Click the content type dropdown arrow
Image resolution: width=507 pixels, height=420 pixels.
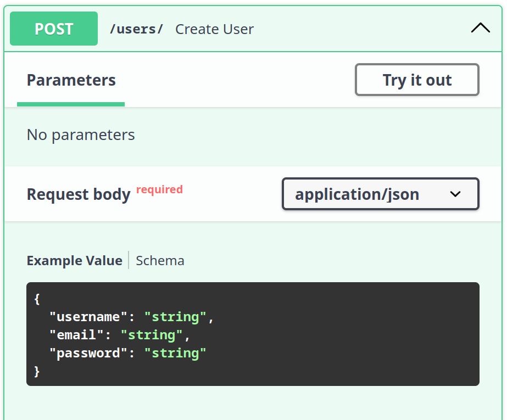pyautogui.click(x=455, y=194)
